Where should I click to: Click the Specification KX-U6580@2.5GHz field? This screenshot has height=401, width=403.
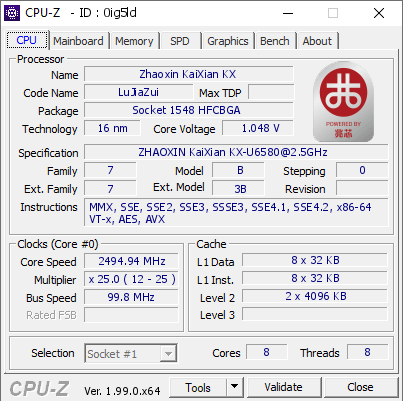236,152
